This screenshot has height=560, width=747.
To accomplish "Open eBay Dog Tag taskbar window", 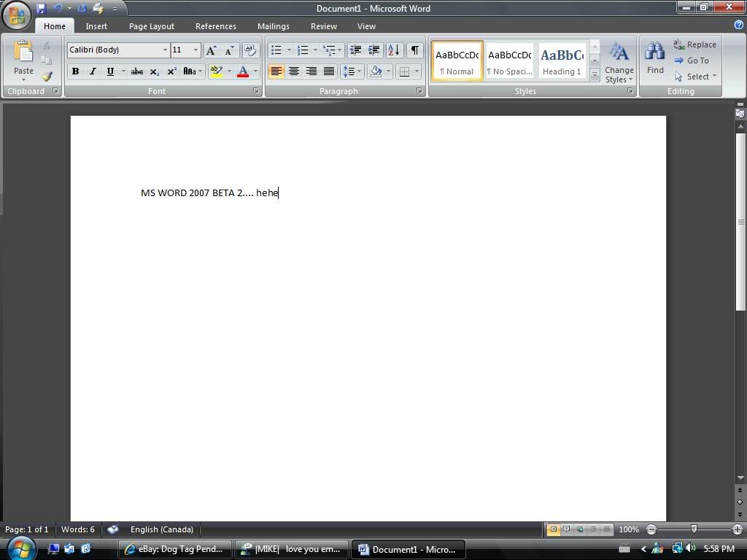I will click(x=174, y=549).
